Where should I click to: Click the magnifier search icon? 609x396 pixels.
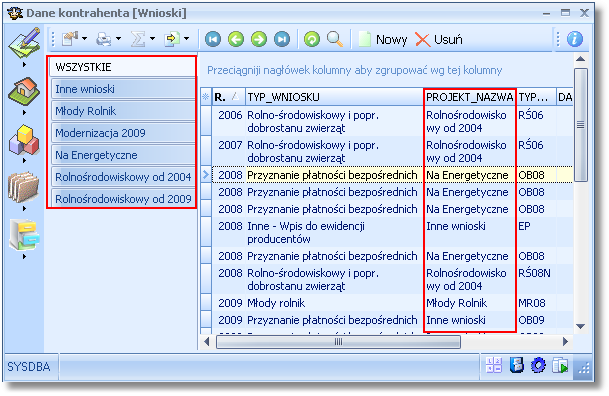click(x=335, y=39)
